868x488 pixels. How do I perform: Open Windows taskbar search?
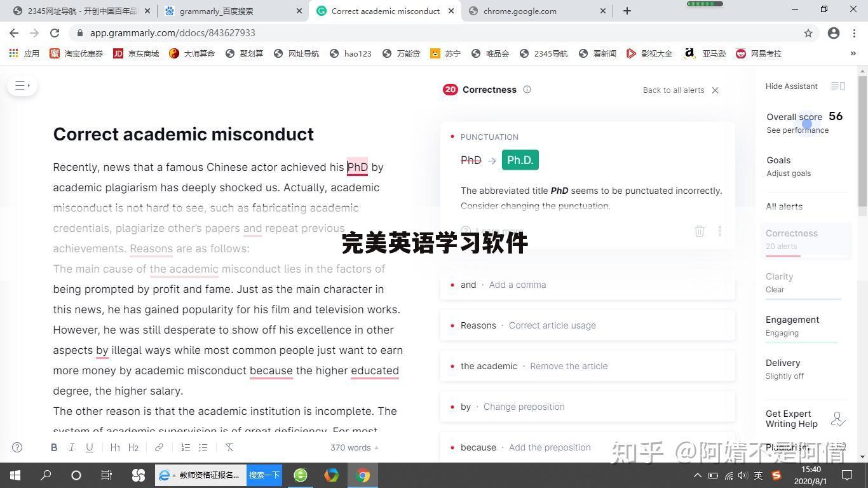46,475
